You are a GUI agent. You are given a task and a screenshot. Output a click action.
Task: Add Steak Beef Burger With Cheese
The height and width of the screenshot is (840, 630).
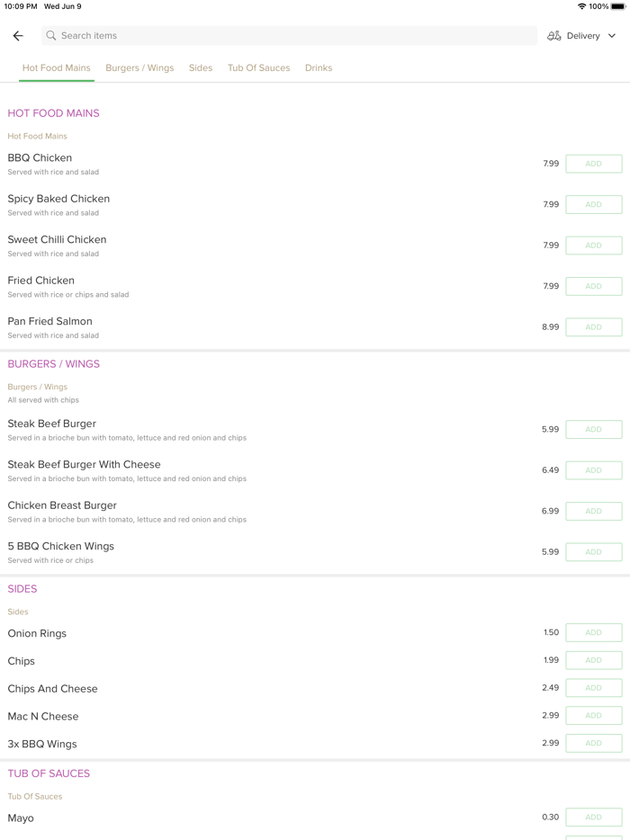[x=593, y=470]
